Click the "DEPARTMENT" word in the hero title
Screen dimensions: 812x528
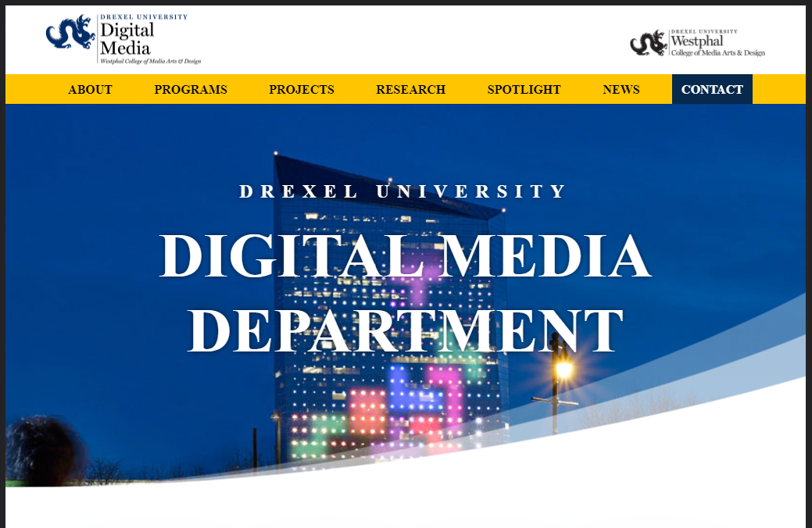(x=405, y=331)
